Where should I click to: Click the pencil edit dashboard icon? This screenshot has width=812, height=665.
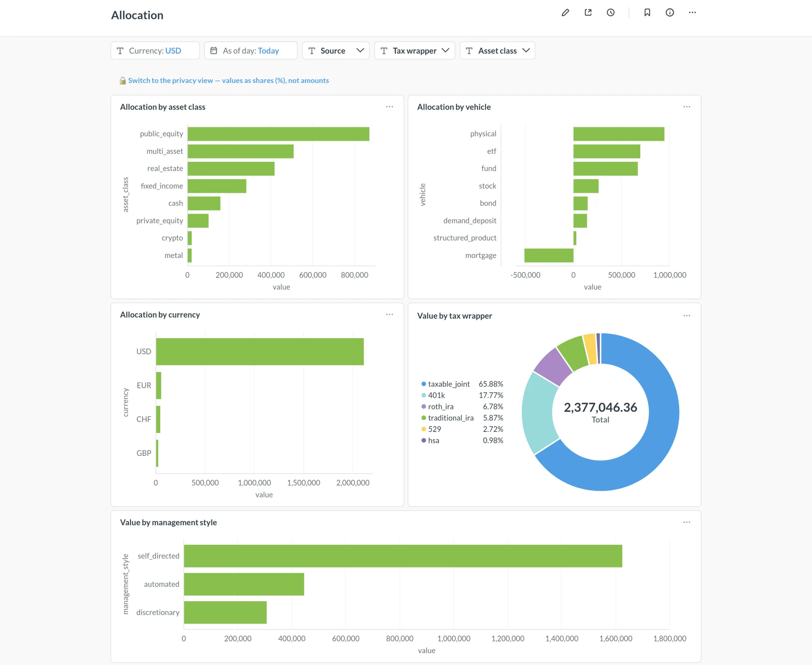coord(565,13)
